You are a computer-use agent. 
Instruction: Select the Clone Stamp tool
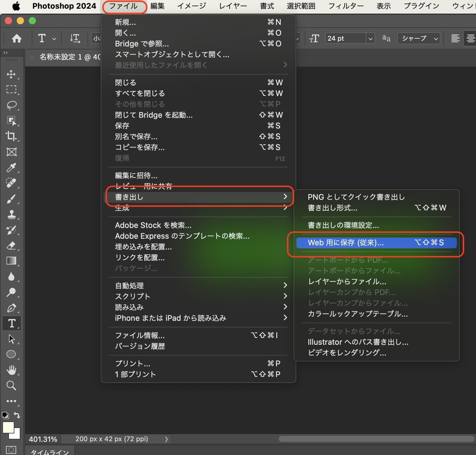pos(11,214)
